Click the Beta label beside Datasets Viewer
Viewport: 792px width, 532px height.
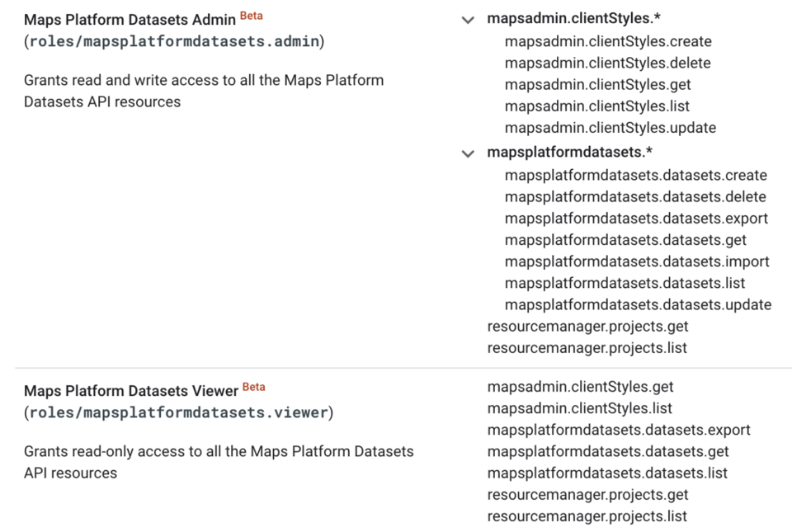pos(253,387)
